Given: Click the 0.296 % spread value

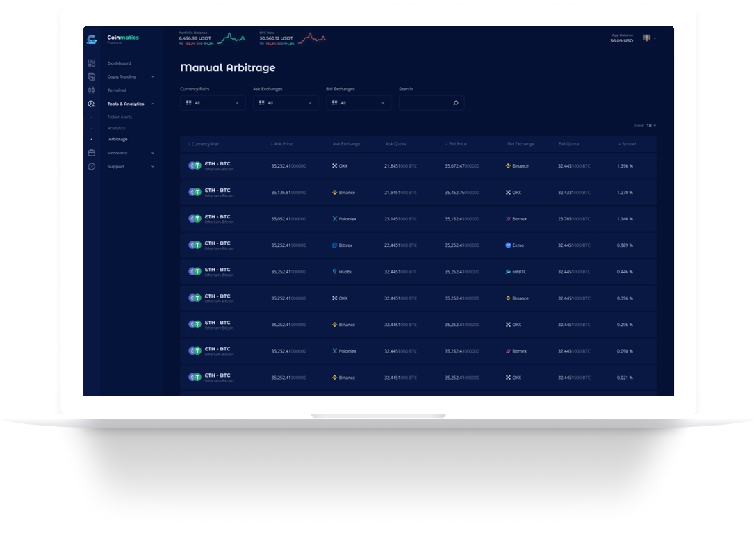Looking at the screenshot, I should coord(625,325).
